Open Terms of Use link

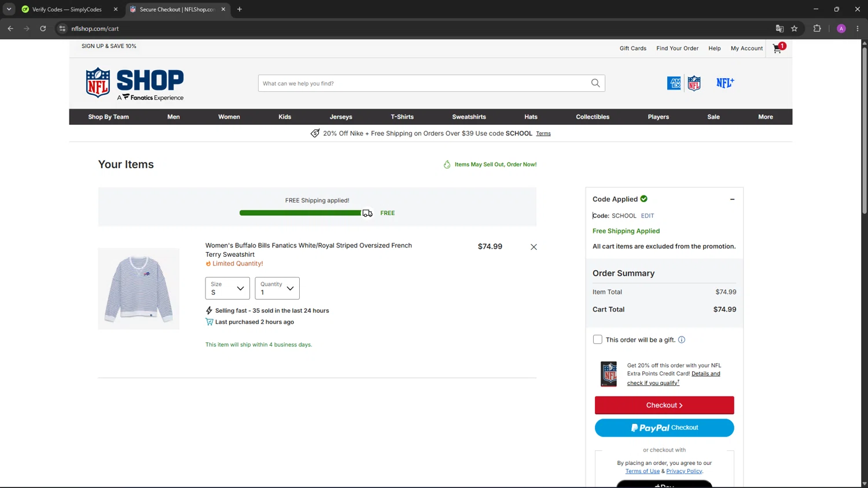tap(642, 471)
